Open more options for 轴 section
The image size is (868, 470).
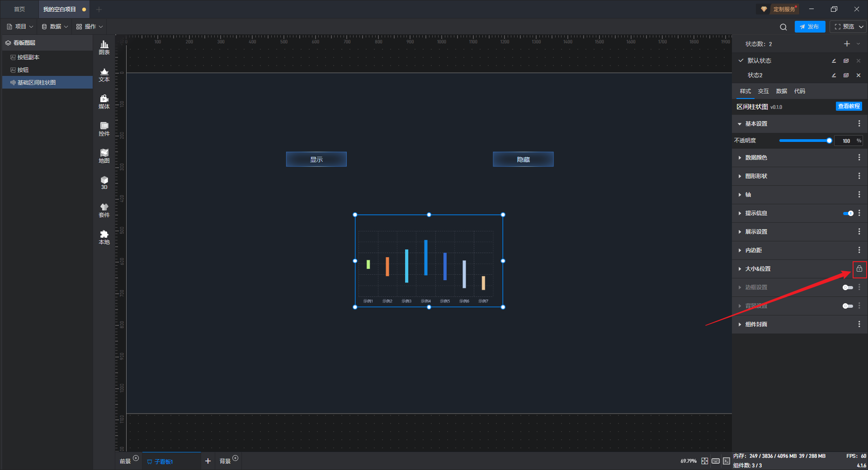(859, 195)
